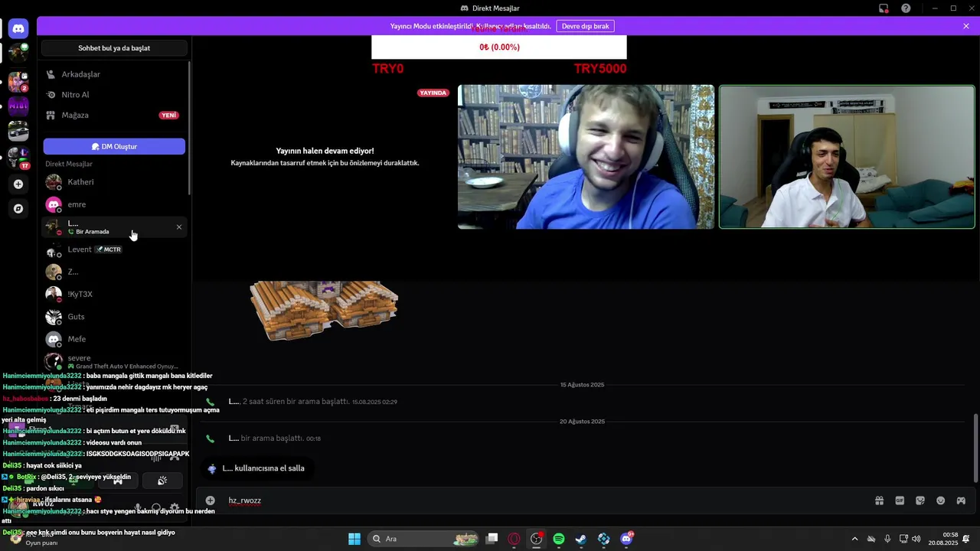Explore discoverable servers compass icon

(18, 208)
